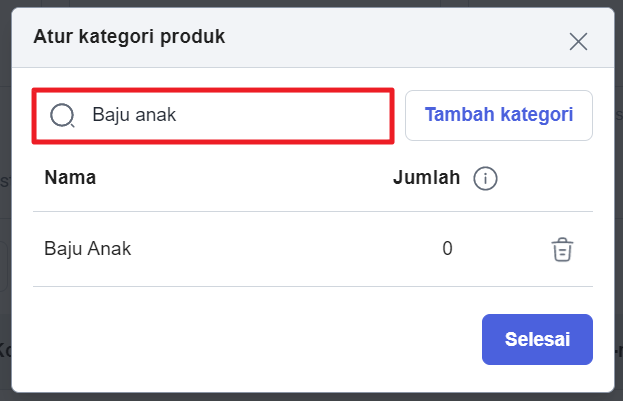
Task: Click the blue Tambah kategori link text
Action: [x=499, y=115]
